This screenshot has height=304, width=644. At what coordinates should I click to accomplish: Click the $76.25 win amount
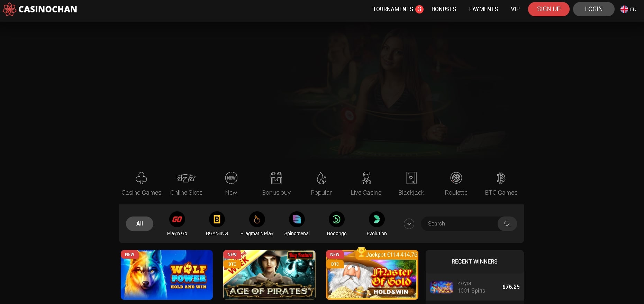click(x=511, y=287)
